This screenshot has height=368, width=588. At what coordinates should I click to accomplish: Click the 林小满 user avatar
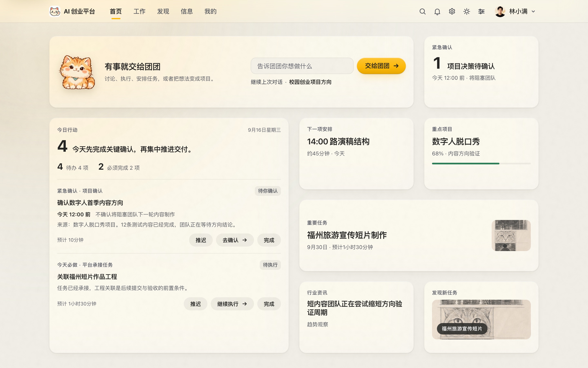point(500,11)
